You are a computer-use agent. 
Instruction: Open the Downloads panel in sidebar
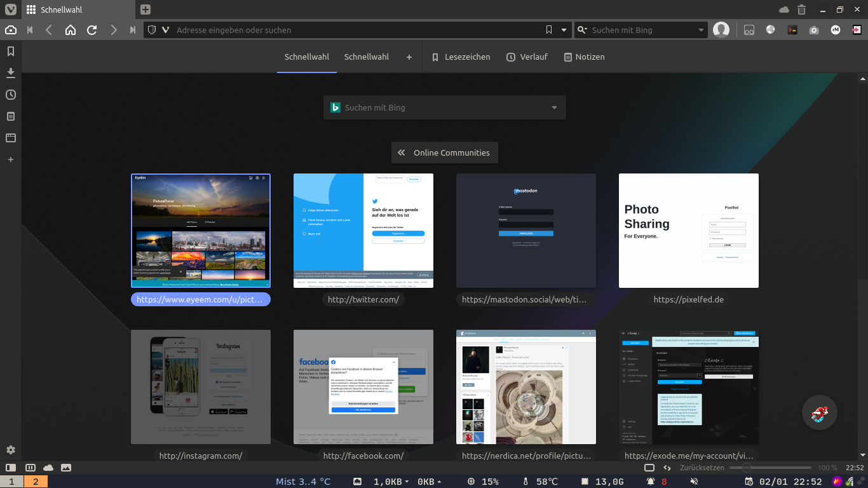point(10,73)
